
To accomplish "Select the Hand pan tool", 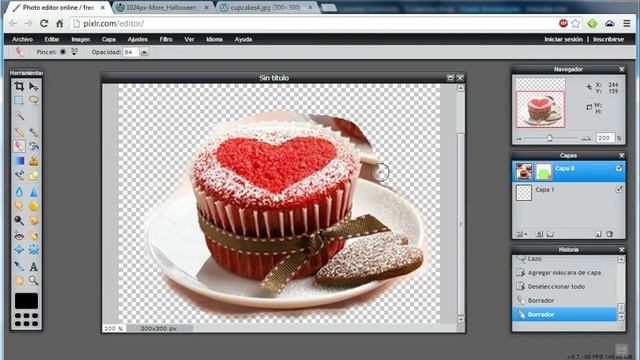I will [x=19, y=280].
